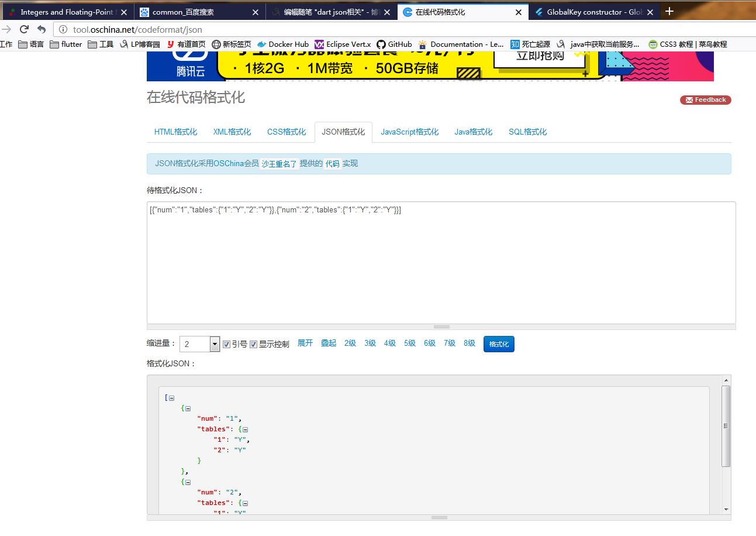Click the 展开 expand-all link
756x536 pixels.
305,343
